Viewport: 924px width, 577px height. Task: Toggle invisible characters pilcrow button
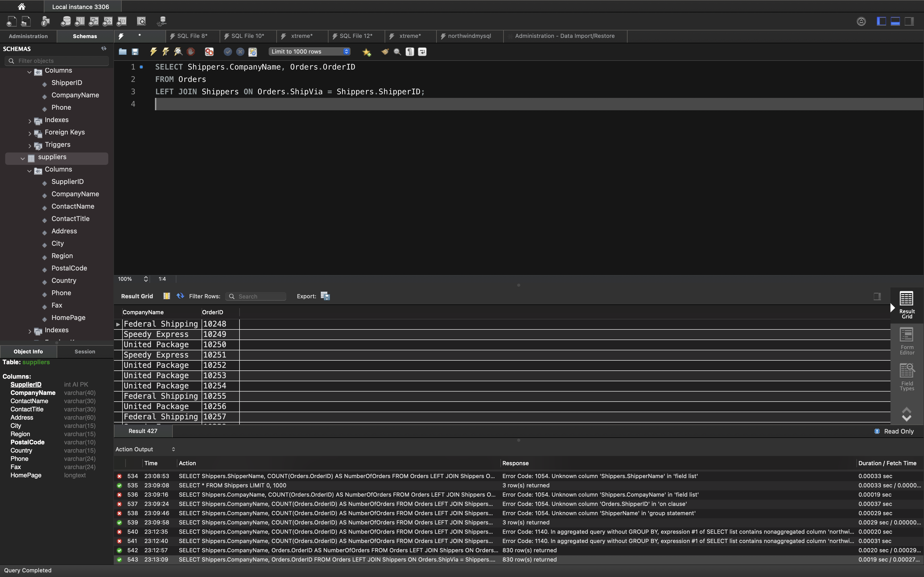[x=410, y=52]
